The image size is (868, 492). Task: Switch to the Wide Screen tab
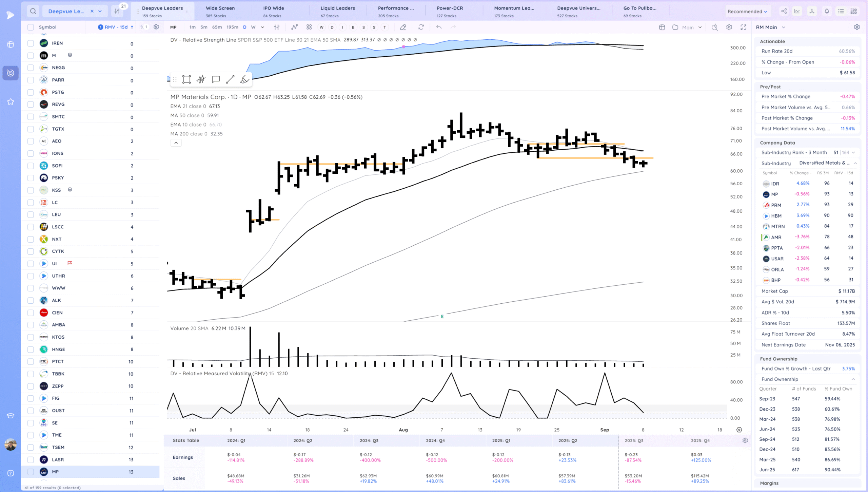[x=220, y=11]
